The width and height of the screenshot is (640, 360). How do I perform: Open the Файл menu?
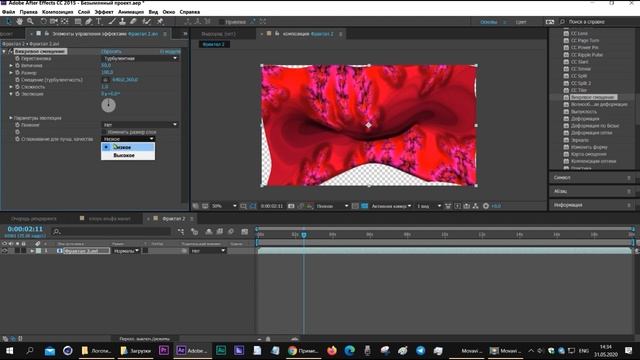[9, 12]
